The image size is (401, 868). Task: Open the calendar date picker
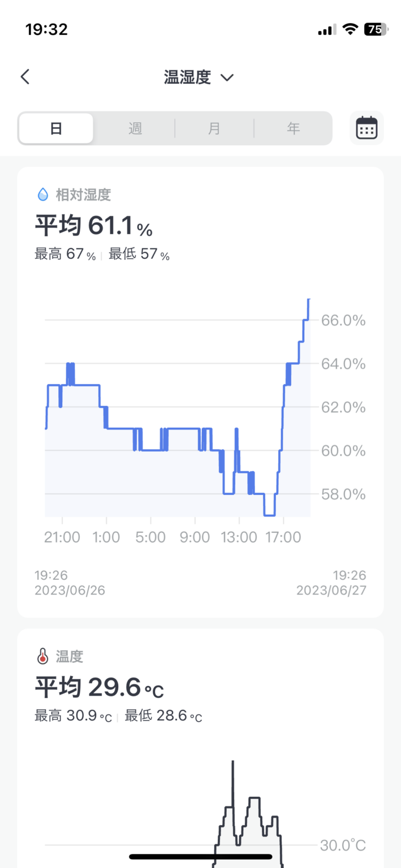(x=366, y=128)
